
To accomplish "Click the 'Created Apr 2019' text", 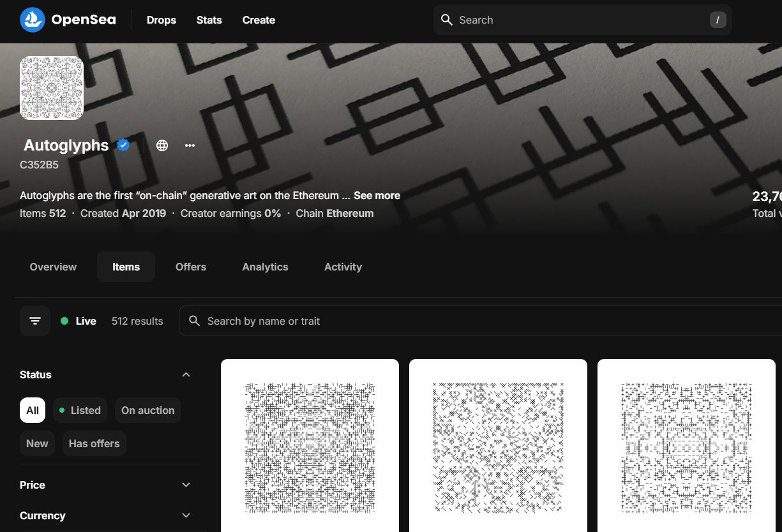I will pos(123,213).
